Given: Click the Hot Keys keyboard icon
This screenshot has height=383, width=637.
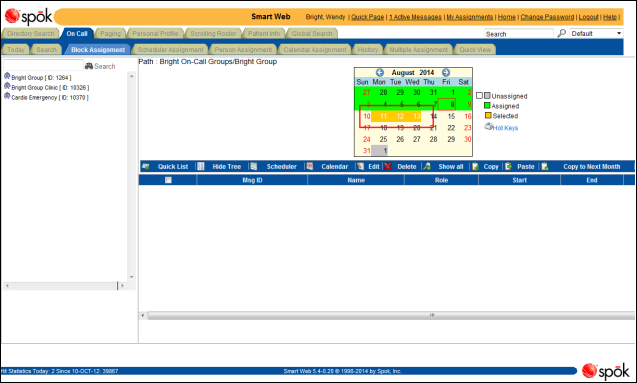Looking at the screenshot, I should coord(488,126).
